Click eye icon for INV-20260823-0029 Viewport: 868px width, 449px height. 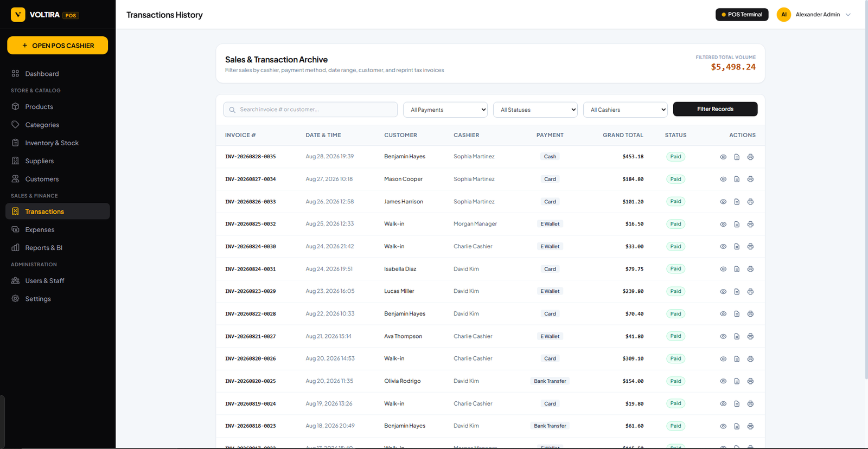tap(723, 292)
